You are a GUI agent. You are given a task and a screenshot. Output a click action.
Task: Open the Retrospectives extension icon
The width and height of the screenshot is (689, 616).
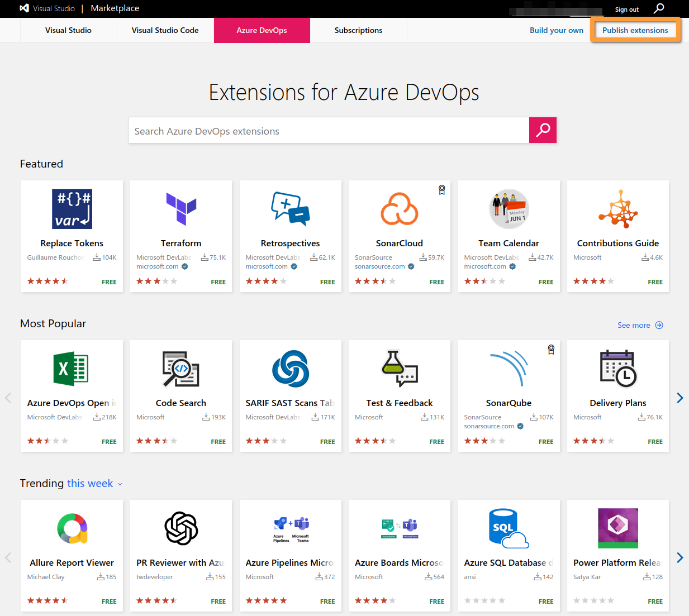(291, 209)
